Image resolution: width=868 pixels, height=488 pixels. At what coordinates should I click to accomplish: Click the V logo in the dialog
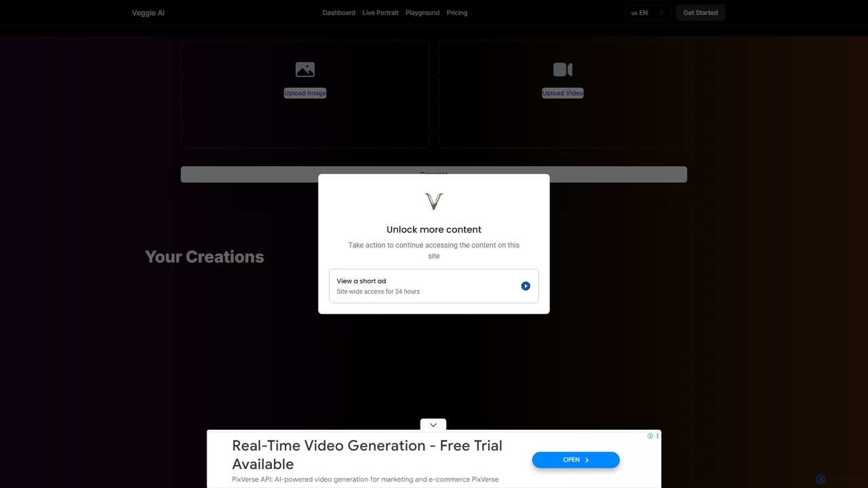[x=434, y=201]
